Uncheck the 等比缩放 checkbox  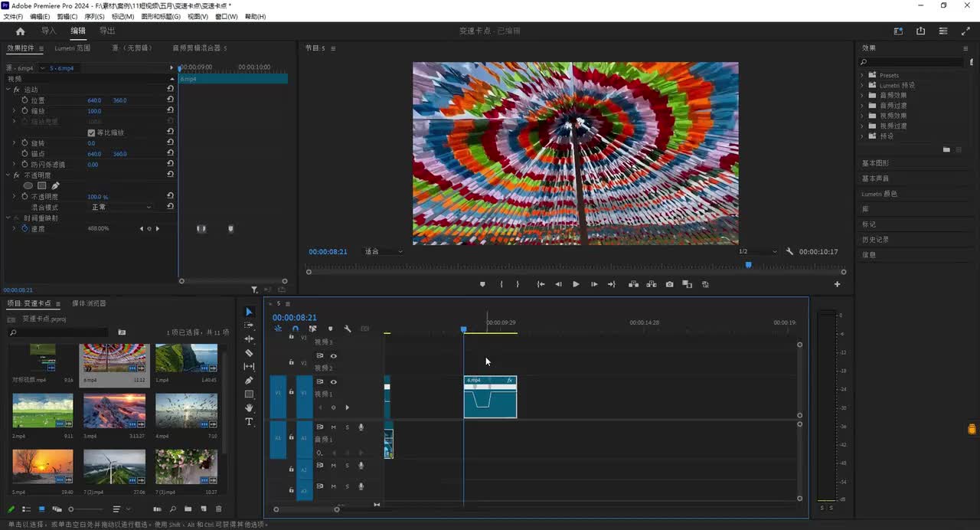(x=92, y=132)
